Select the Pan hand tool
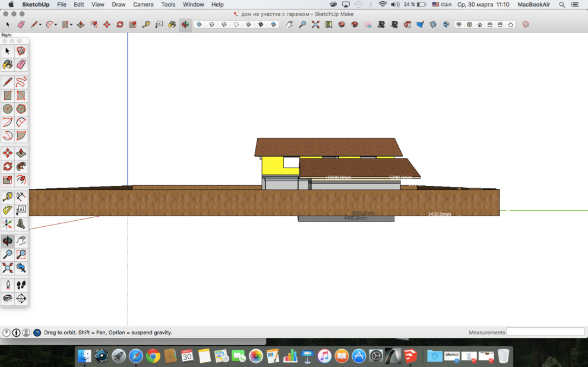This screenshot has height=367, width=588. (21, 241)
